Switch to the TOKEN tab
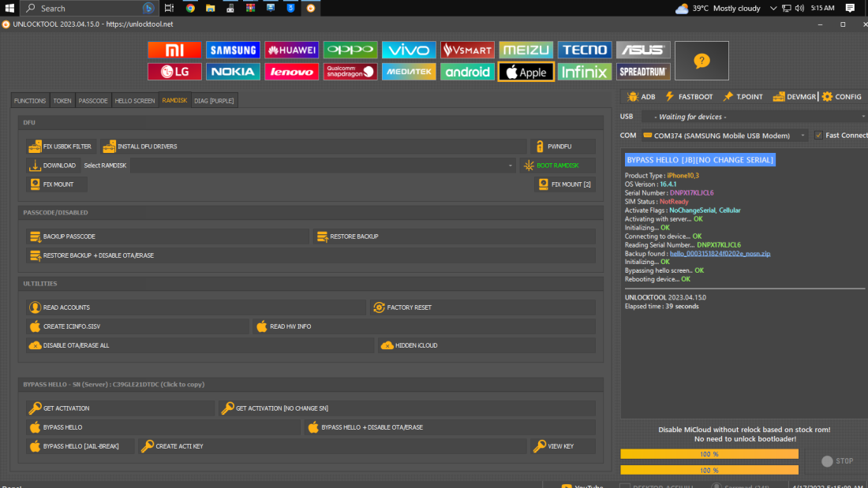 pos(62,101)
